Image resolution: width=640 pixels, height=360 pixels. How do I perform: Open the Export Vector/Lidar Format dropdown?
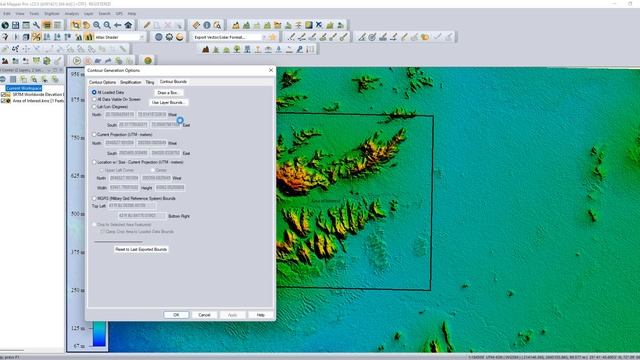(230, 37)
